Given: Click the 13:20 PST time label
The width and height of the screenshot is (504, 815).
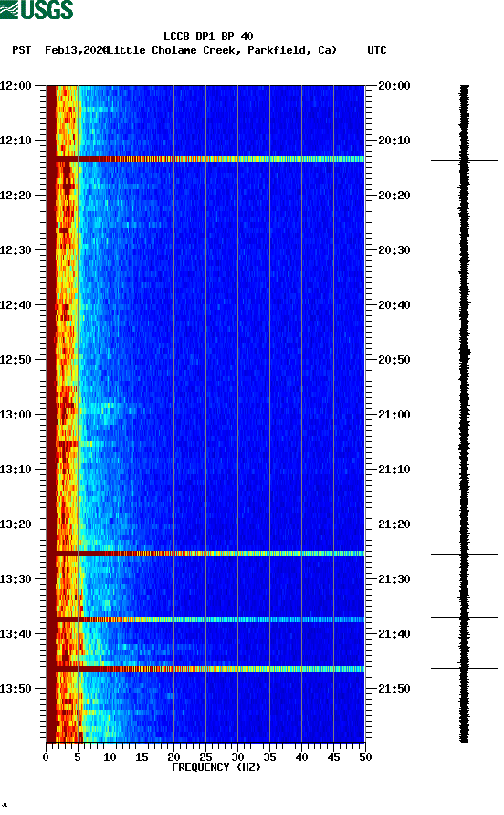Looking at the screenshot, I should tap(16, 524).
